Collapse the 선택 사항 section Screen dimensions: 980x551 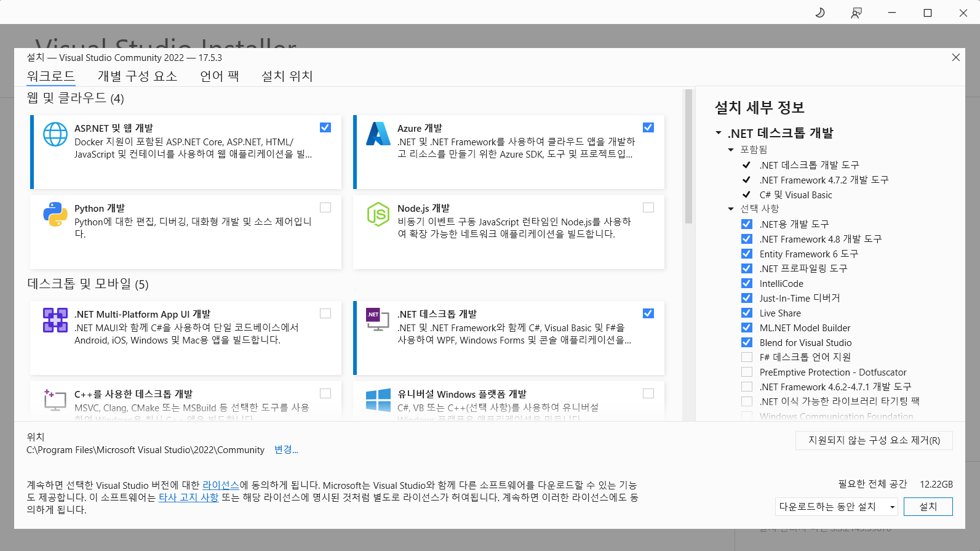click(x=731, y=209)
